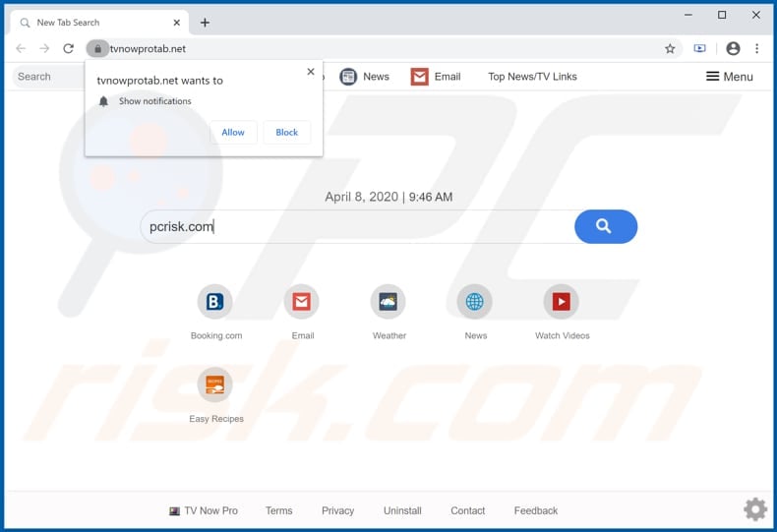Open the Easy Recipes shortcut icon

[214, 384]
